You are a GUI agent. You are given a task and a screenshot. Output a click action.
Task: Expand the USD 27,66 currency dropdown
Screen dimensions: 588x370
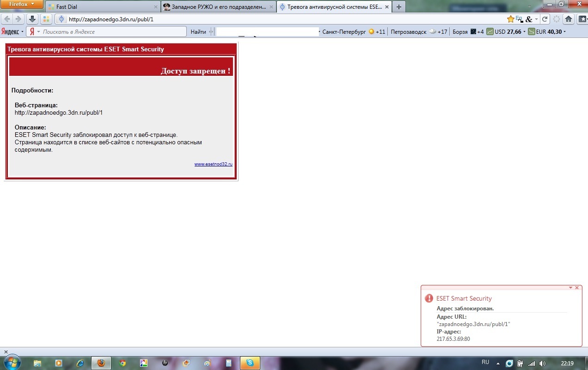pos(524,32)
